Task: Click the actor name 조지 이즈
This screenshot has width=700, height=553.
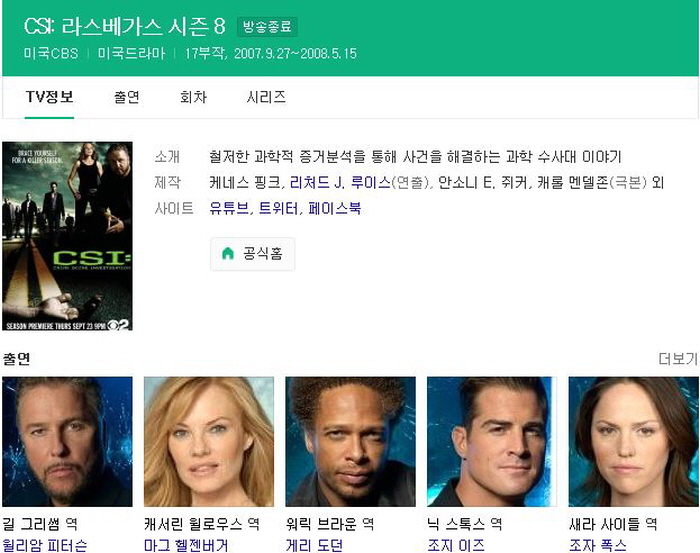Action: [456, 545]
